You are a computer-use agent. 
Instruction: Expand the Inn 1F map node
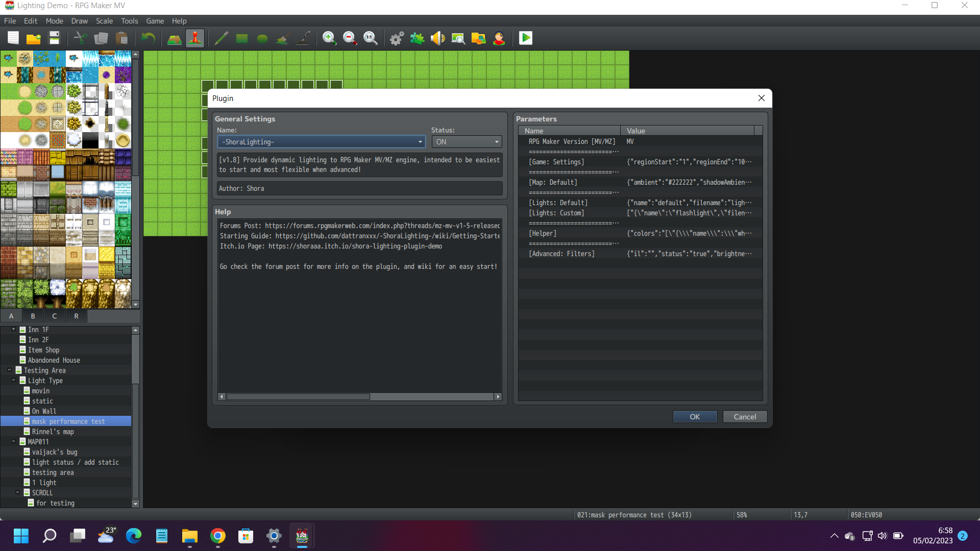tap(14, 330)
